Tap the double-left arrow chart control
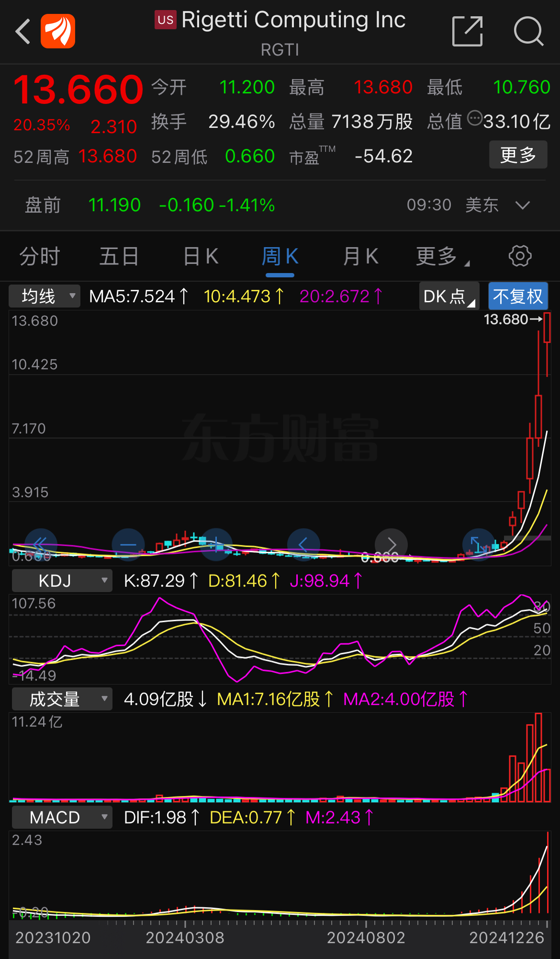This screenshot has width=560, height=959. click(x=41, y=545)
